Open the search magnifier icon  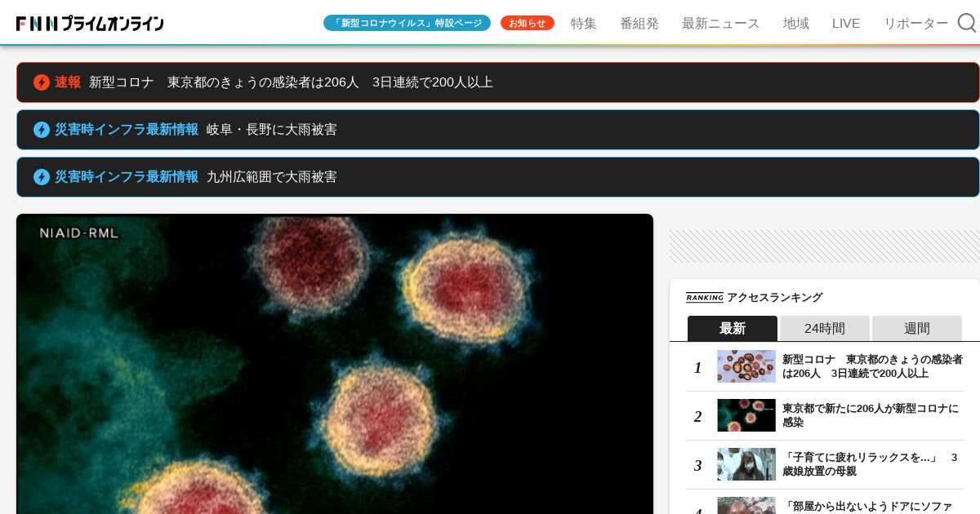tap(966, 23)
